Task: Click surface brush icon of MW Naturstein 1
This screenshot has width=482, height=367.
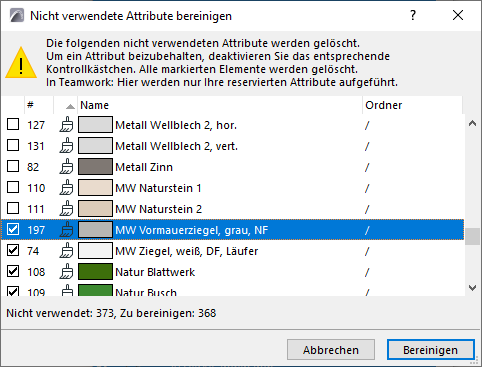Action: (66, 188)
